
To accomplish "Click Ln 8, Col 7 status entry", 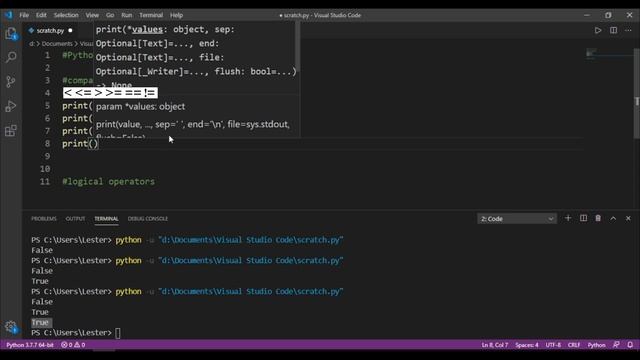I will (x=495, y=345).
